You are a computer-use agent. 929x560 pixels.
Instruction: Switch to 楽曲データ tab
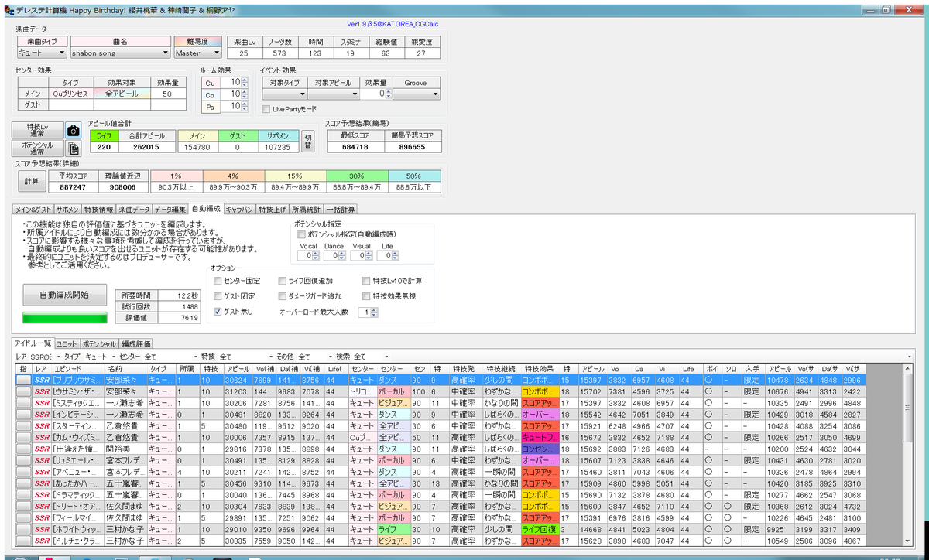coord(134,210)
